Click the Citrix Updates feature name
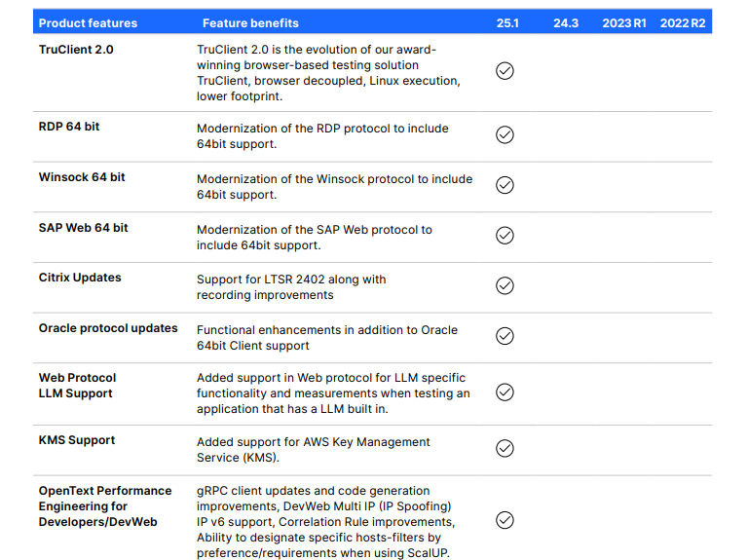This screenshot has height=560, width=748. pos(80,278)
